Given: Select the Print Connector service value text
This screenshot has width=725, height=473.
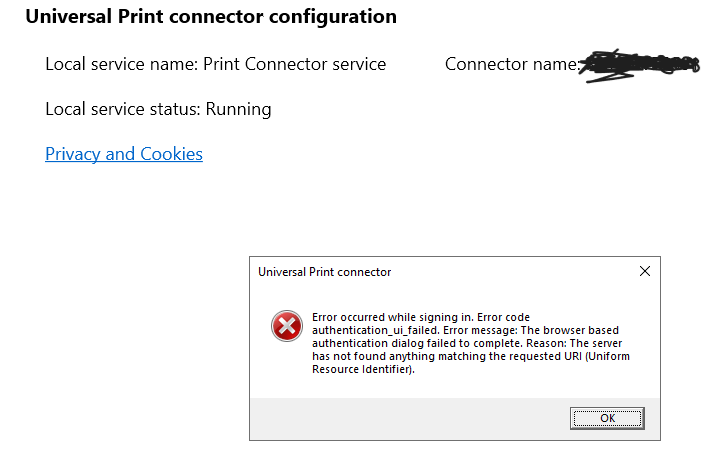Looking at the screenshot, I should [x=294, y=64].
